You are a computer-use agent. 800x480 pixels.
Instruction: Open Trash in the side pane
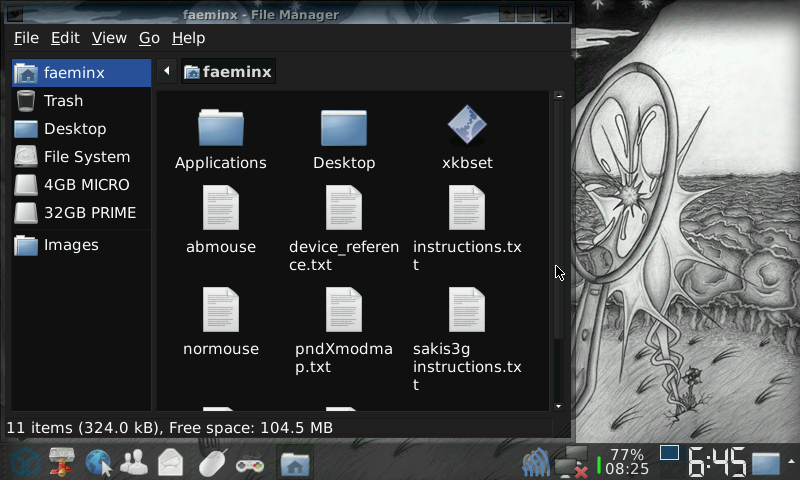(x=63, y=101)
